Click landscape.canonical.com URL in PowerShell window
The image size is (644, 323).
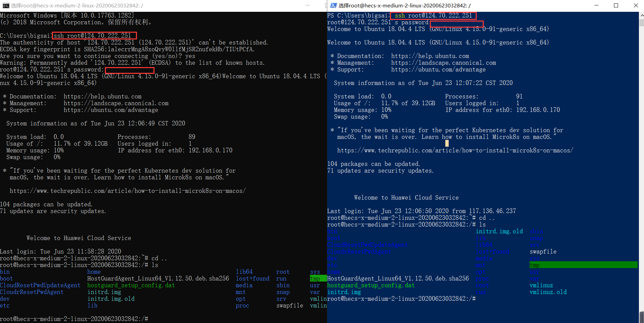(x=444, y=63)
